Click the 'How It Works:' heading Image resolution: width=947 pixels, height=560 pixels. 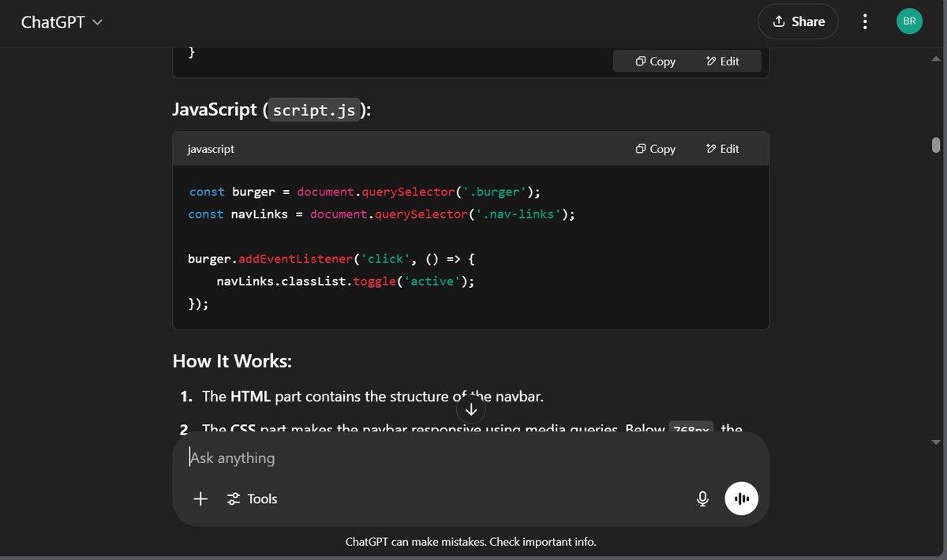233,361
